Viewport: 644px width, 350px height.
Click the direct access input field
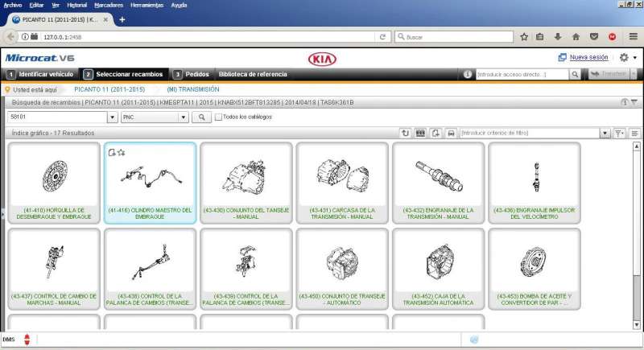522,74
